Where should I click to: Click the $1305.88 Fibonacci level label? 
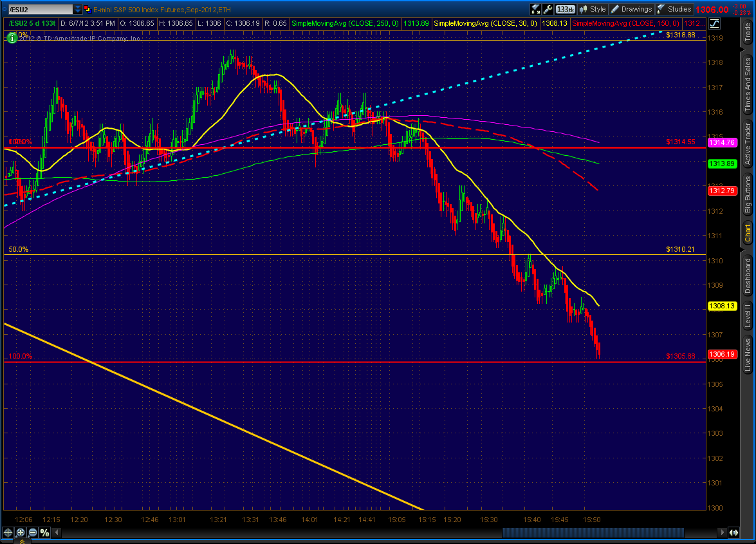(x=680, y=357)
